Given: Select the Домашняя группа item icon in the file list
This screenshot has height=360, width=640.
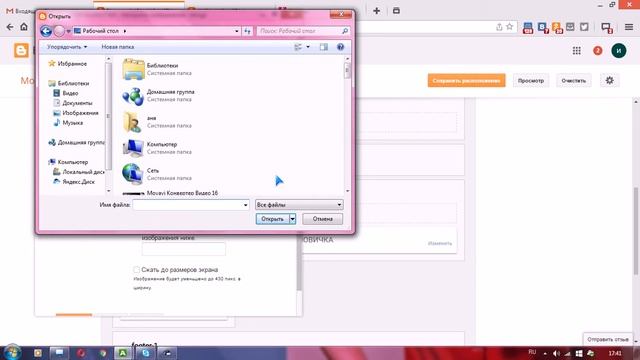Looking at the screenshot, I should click(133, 96).
